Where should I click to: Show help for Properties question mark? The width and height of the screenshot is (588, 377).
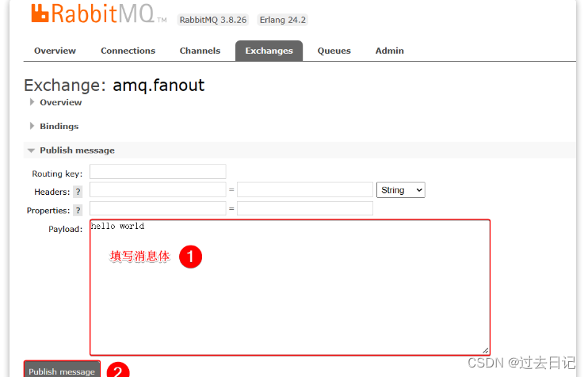pos(78,210)
